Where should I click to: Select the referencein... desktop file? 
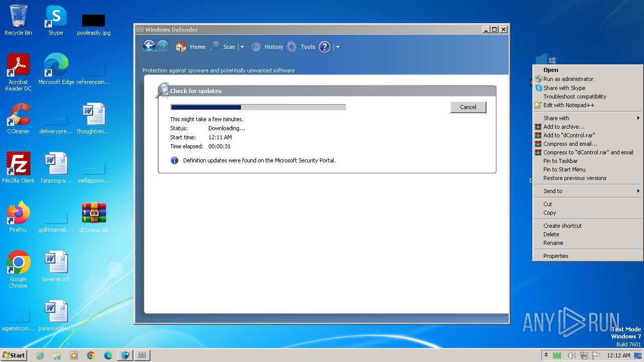click(x=94, y=73)
